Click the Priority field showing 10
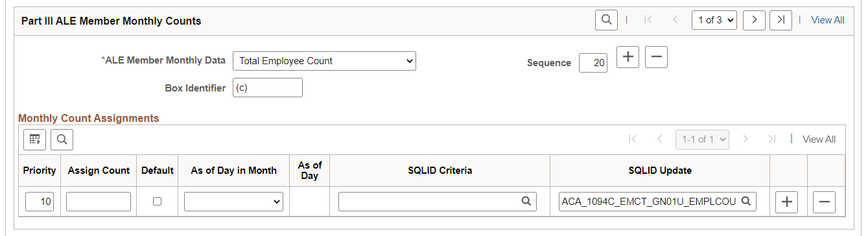 click(40, 202)
